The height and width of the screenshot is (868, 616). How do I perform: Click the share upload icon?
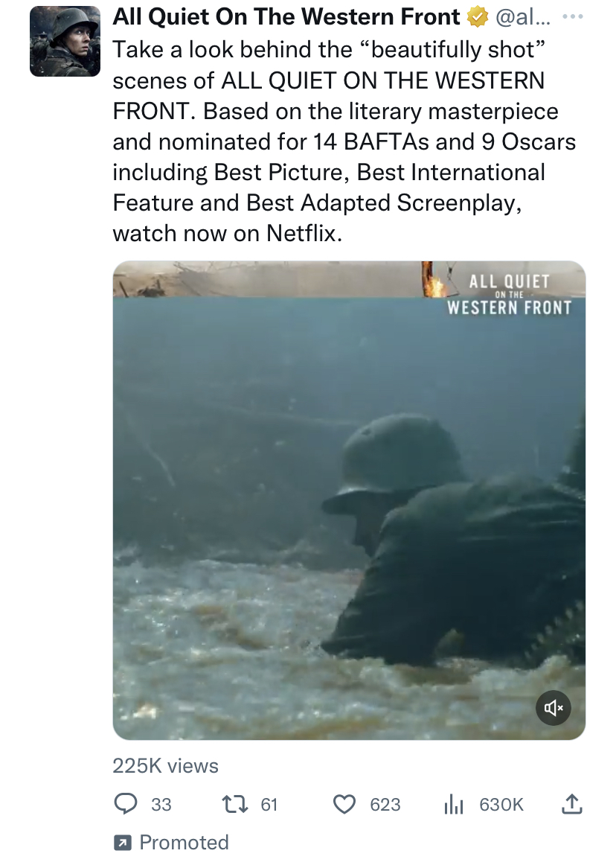569,804
